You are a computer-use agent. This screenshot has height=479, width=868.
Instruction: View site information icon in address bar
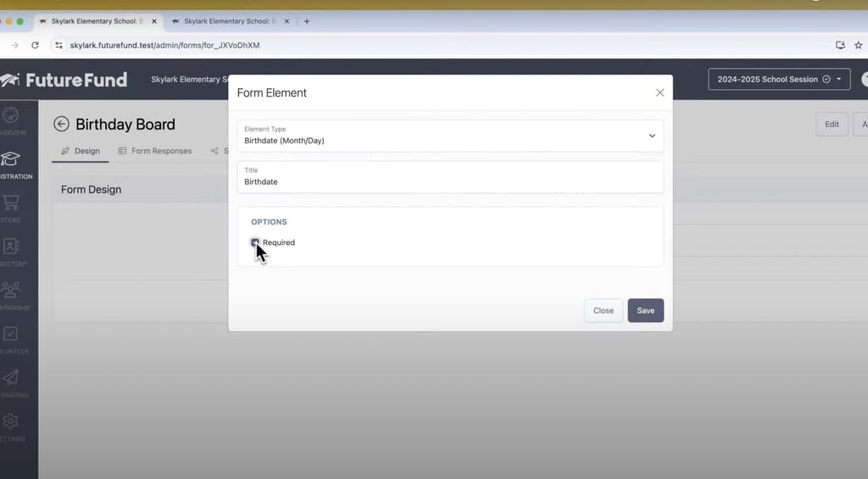58,46
